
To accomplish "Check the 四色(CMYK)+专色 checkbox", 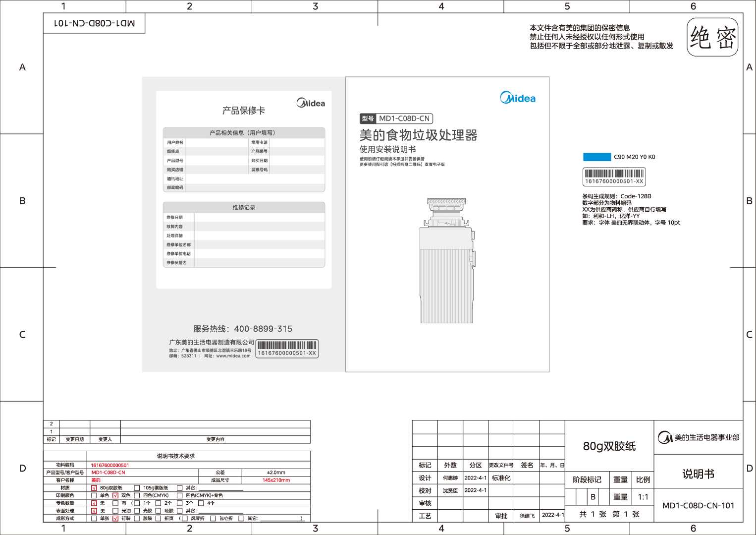I will 180,495.
